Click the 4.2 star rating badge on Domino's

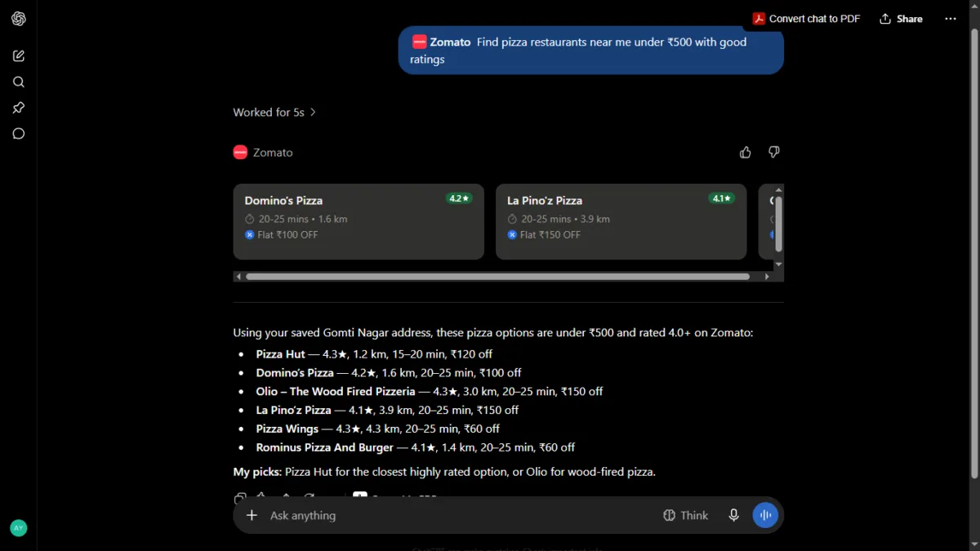click(460, 198)
